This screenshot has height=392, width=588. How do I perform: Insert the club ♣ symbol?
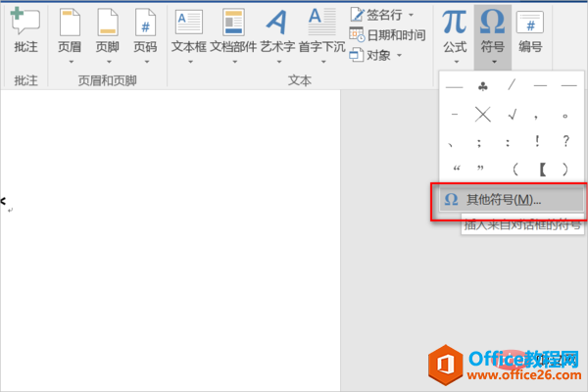[483, 86]
